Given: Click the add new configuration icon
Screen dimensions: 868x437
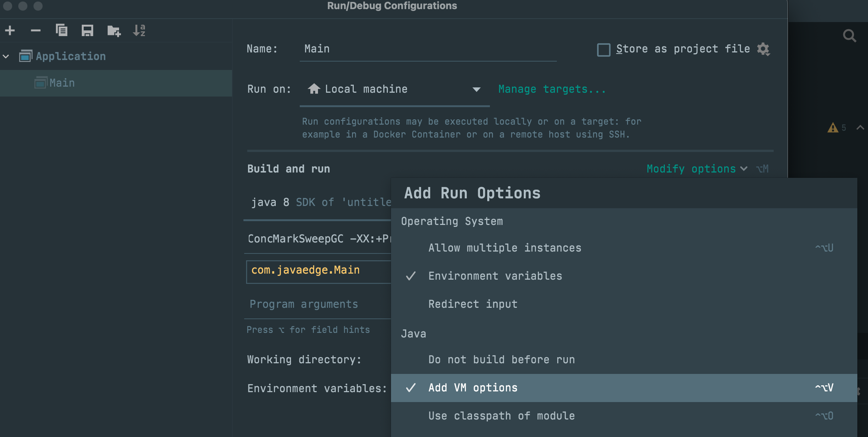Looking at the screenshot, I should (11, 30).
